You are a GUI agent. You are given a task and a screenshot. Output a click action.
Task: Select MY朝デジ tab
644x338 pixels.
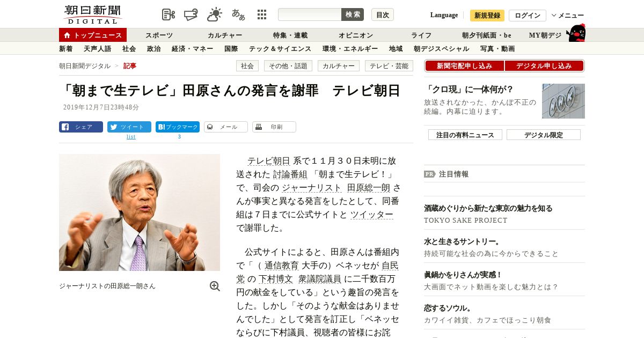tap(545, 35)
